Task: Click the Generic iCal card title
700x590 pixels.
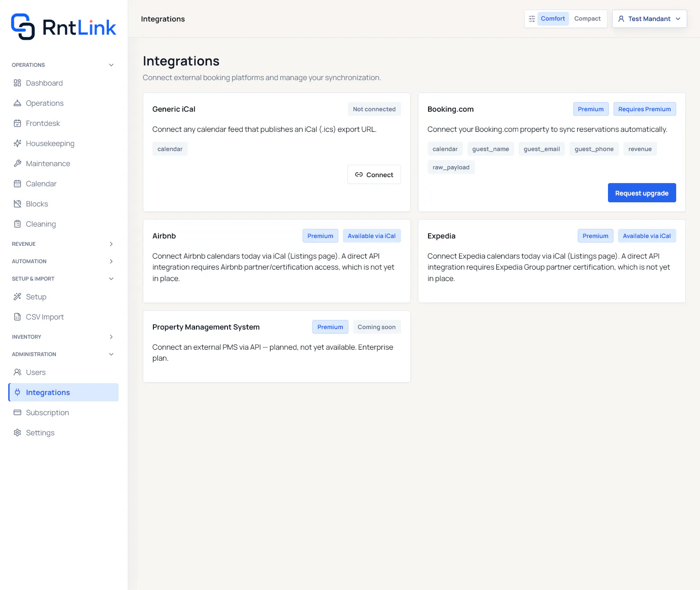Action: 174,109
